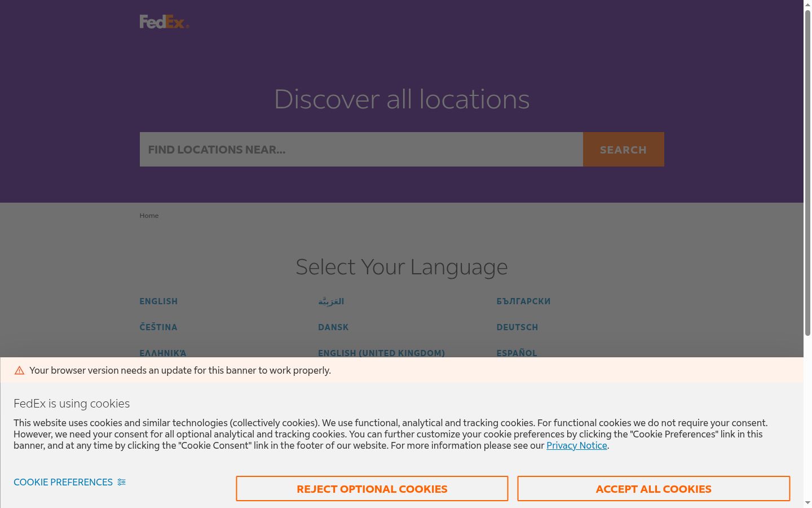Click the FedEx logo

point(164,21)
